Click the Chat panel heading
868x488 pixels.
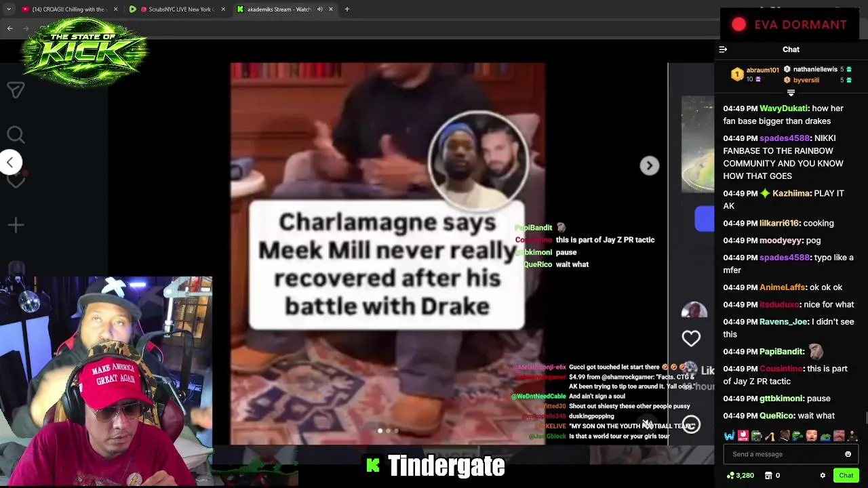791,49
